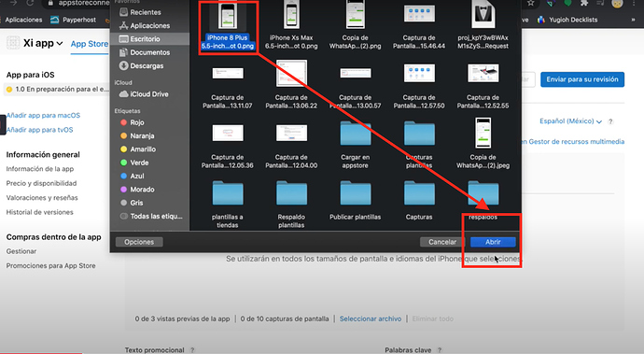Open the Xi app dropdown

(x=43, y=43)
